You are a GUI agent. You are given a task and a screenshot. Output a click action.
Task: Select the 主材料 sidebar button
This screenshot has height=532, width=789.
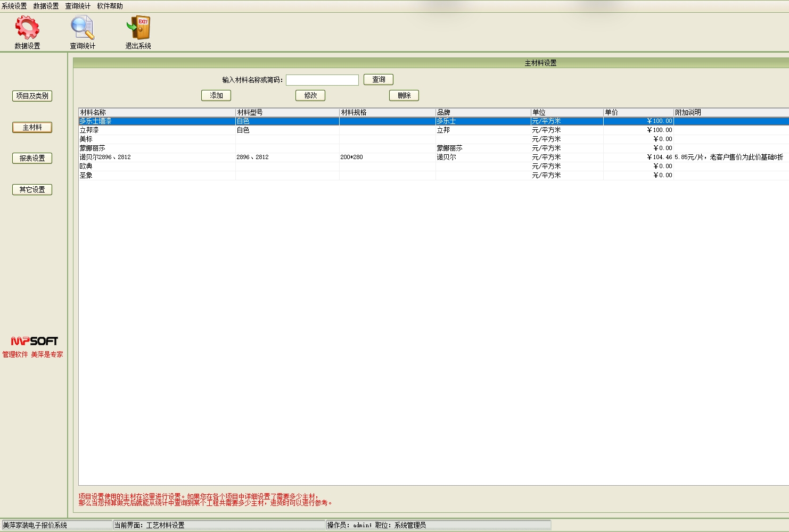(x=32, y=127)
